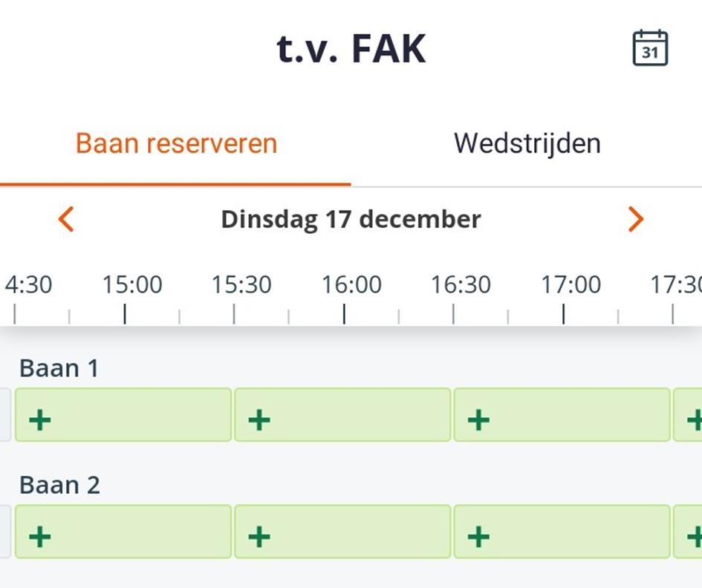Switch to the Wedstrijden tab
Screen dimensions: 702x588
coord(527,143)
